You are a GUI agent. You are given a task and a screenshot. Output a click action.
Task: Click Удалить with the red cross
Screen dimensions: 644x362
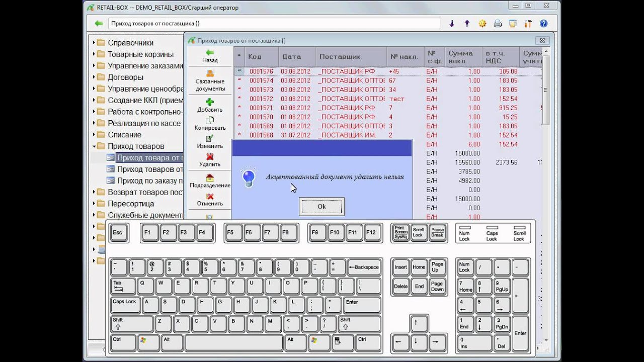tap(210, 160)
